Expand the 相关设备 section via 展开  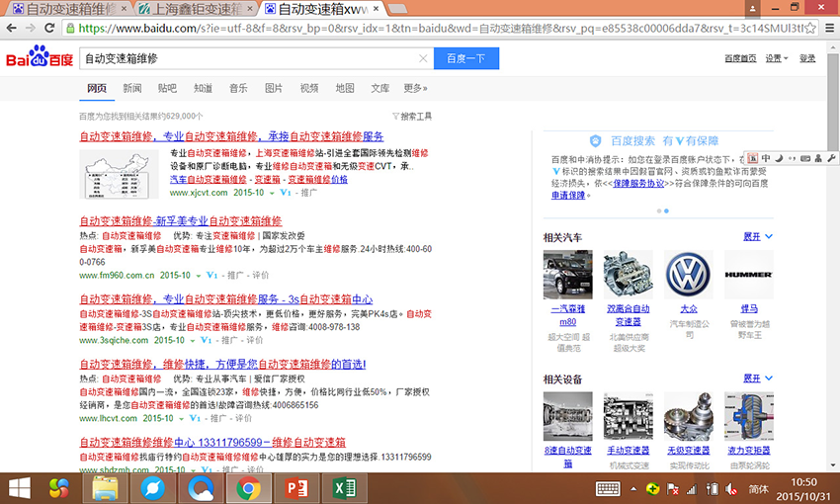[756, 378]
